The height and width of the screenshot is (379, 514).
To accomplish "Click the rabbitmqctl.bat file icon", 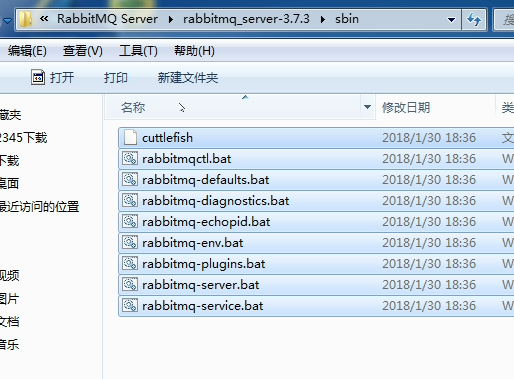I will (130, 158).
